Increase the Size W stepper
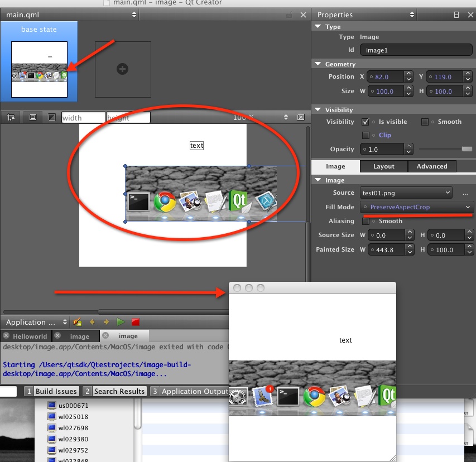This screenshot has width=476, height=462. coord(409,88)
